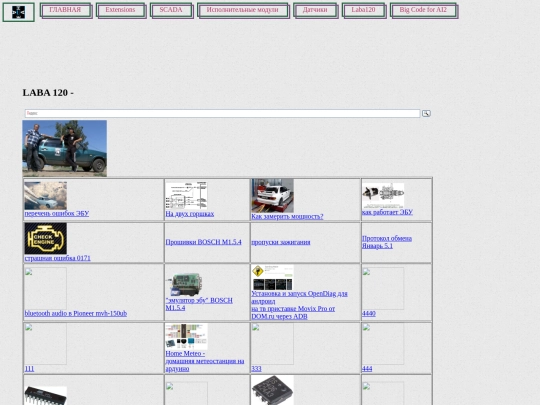
Task: Open ECU board thumbnail эмулятор эбу
Action: pos(186,284)
